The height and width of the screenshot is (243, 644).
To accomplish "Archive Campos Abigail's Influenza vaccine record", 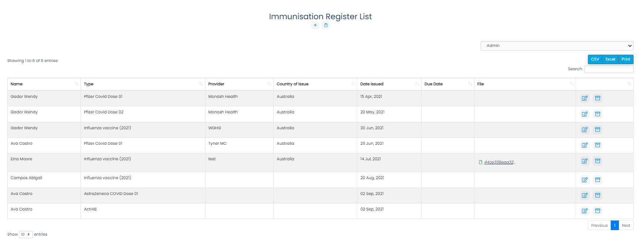I will click(597, 180).
